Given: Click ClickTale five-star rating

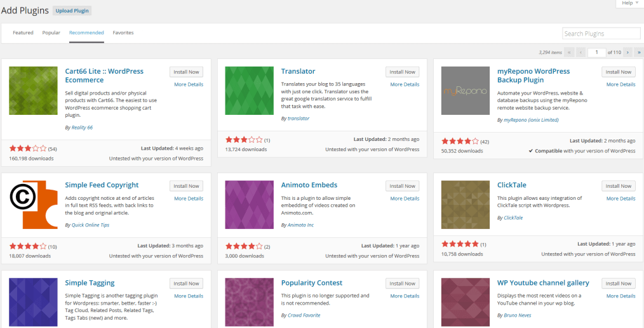Looking at the screenshot, I should pos(460,244).
